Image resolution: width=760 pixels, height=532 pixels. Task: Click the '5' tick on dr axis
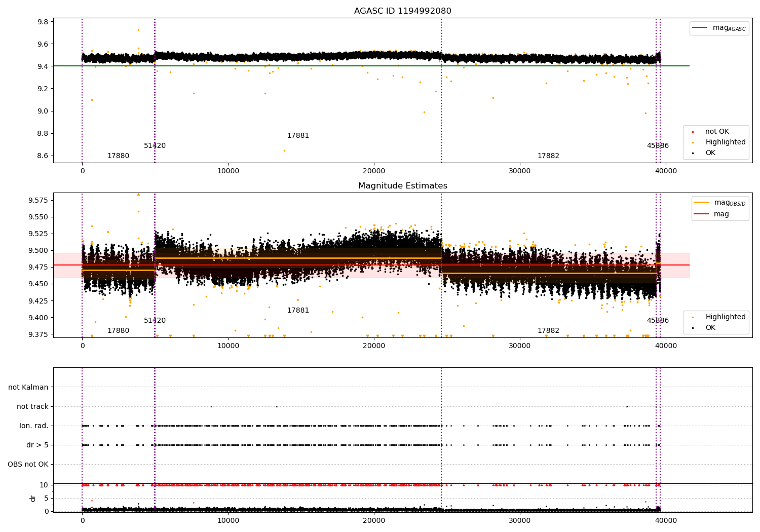click(46, 498)
